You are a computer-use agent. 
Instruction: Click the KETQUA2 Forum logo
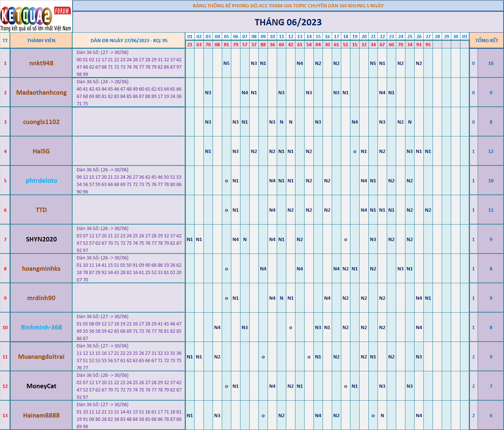tap(36, 17)
